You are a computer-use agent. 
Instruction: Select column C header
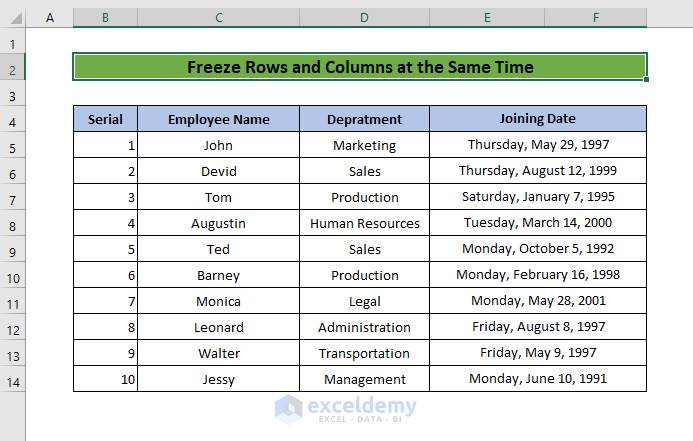pyautogui.click(x=218, y=18)
